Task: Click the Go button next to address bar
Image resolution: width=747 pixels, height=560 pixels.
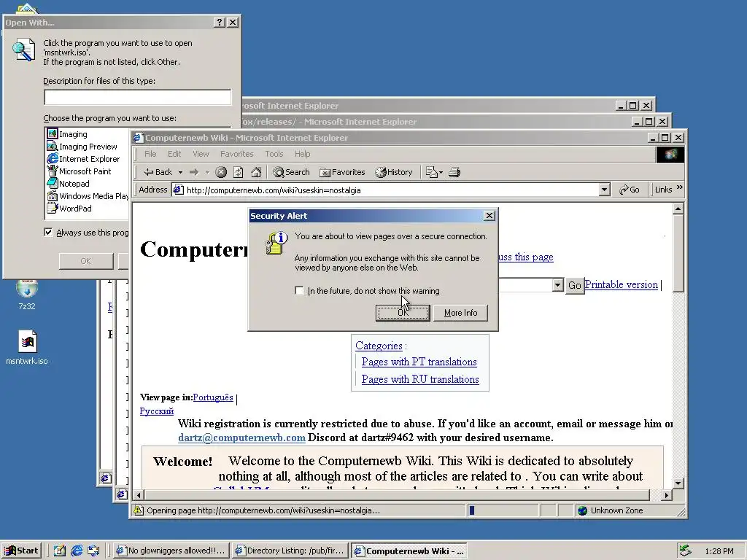Action: [630, 190]
